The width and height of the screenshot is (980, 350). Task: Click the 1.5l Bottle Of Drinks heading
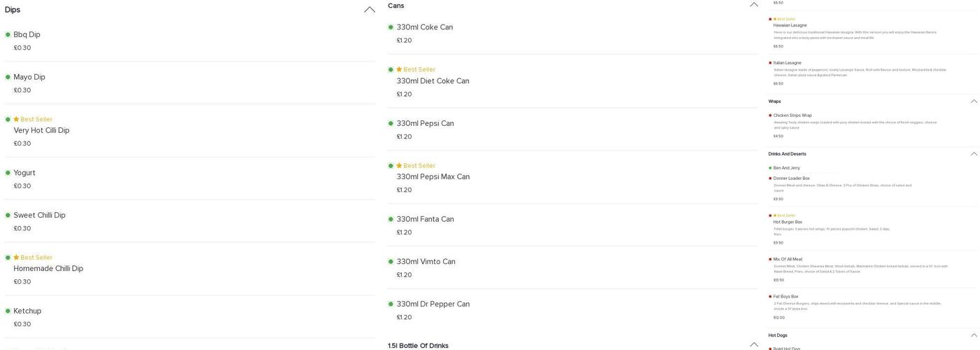[x=418, y=345]
